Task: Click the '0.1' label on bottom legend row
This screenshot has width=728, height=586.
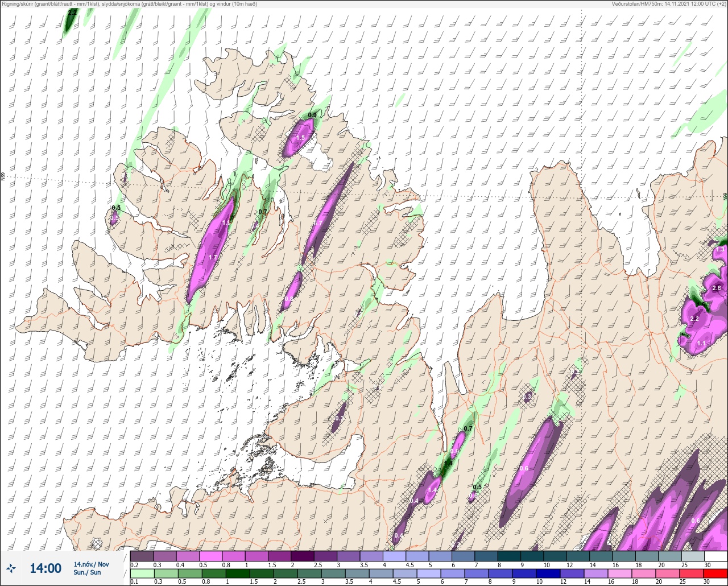Action: pyautogui.click(x=134, y=582)
